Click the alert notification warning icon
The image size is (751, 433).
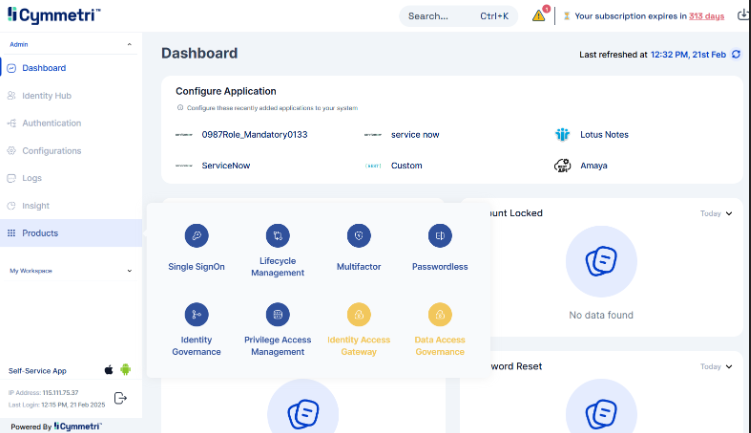pyautogui.click(x=539, y=16)
